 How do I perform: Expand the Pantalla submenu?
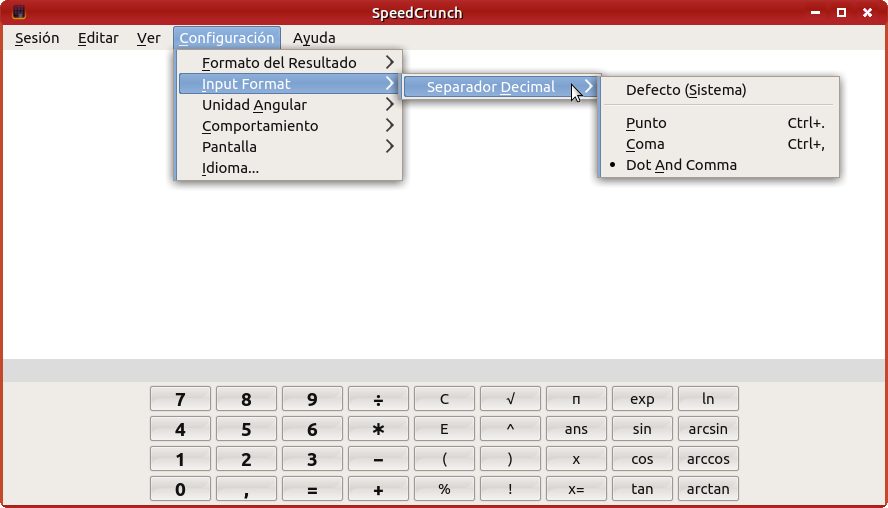point(289,147)
